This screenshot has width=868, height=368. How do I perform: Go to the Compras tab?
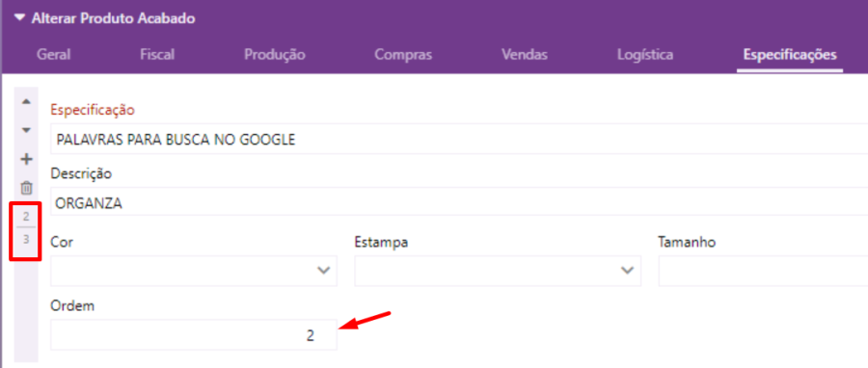coord(403,55)
